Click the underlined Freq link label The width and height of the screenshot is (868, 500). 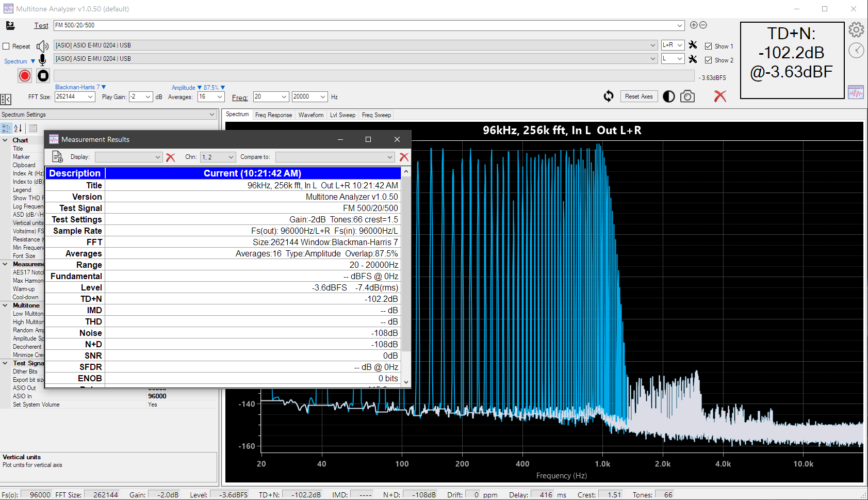pos(240,98)
